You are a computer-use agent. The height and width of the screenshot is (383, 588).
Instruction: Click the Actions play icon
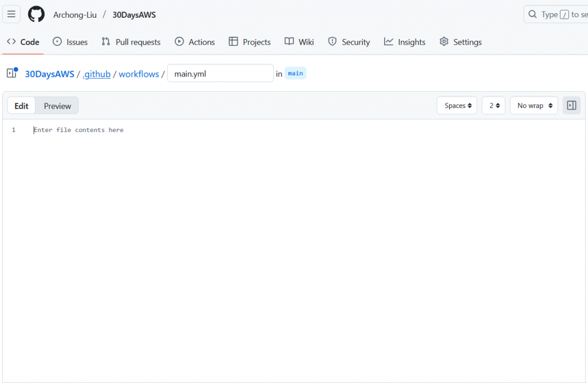click(x=179, y=41)
